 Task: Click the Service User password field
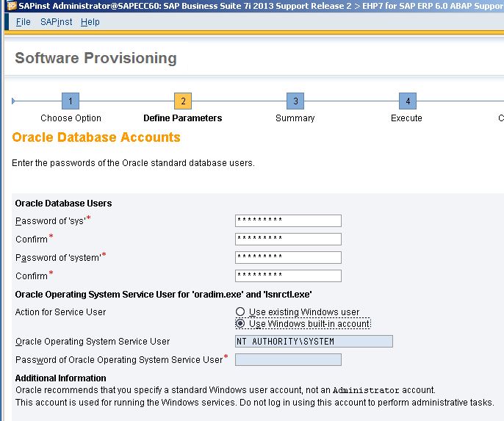click(288, 359)
